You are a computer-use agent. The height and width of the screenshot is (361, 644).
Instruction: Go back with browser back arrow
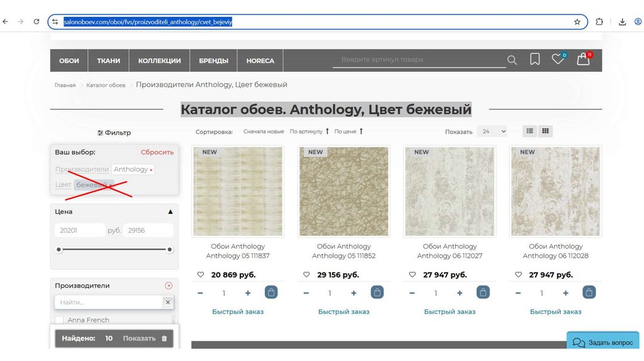click(x=5, y=22)
